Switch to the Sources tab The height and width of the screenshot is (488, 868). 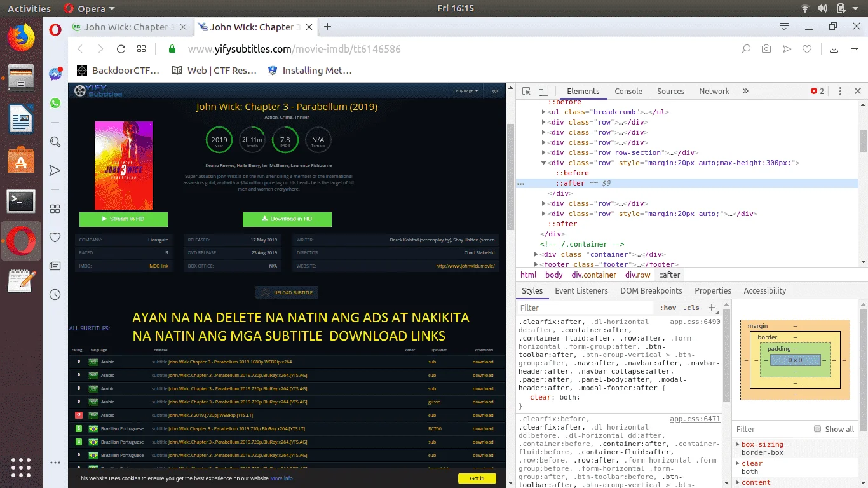pos(671,91)
